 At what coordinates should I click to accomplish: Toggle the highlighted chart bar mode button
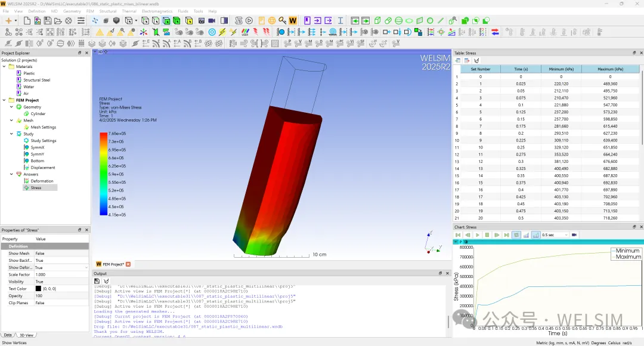point(536,235)
